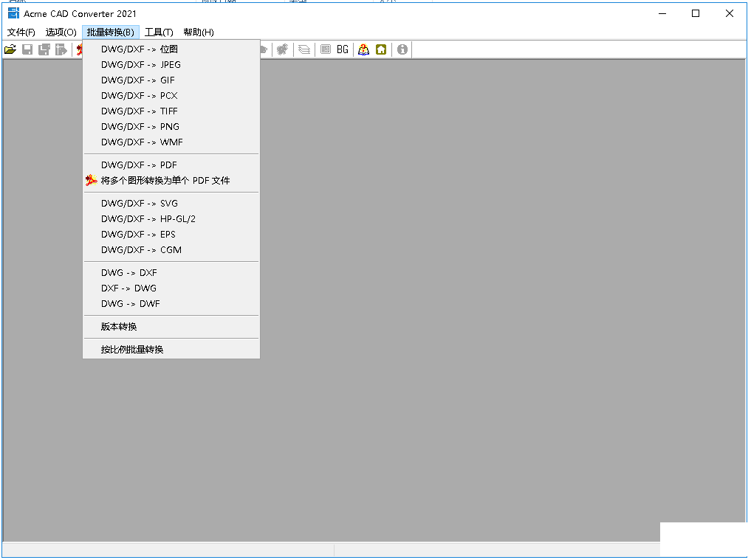This screenshot has height=560, width=751.
Task: Select DWG -> DXF conversion
Action: click(x=171, y=273)
